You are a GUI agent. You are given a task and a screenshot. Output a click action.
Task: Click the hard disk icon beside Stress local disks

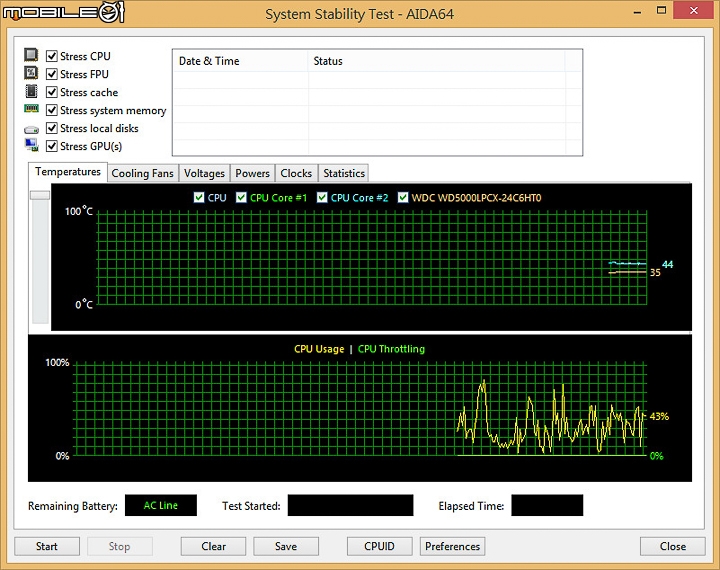click(x=31, y=130)
